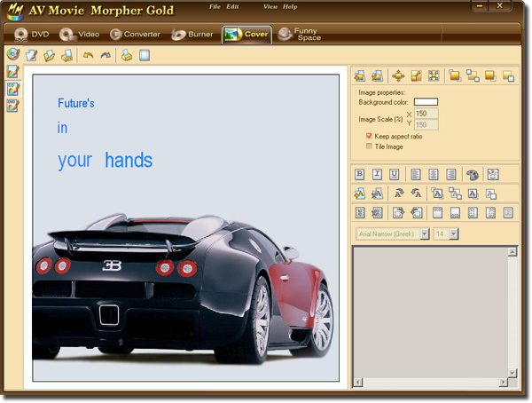Open the Funny Space tab
532x403 pixels.
coord(300,35)
